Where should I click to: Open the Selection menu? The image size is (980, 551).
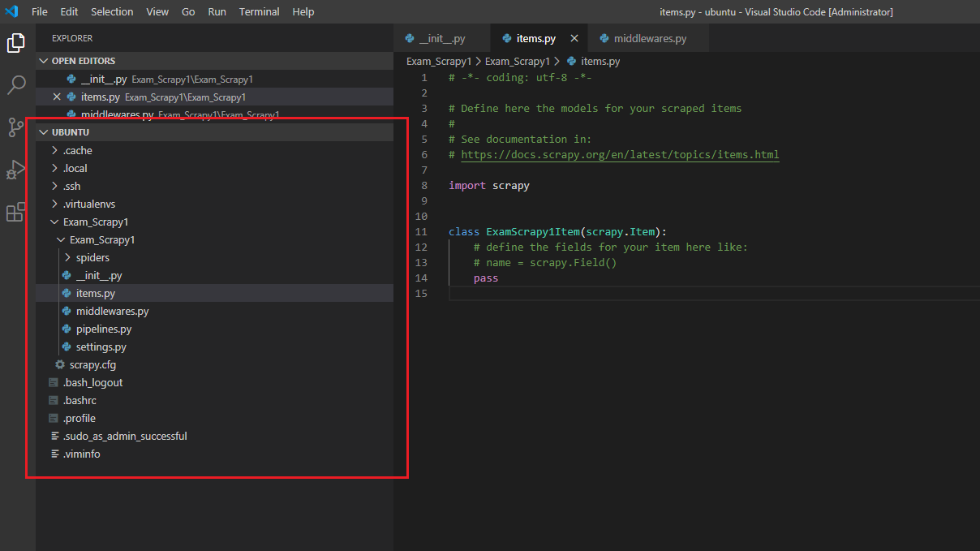(x=112, y=11)
